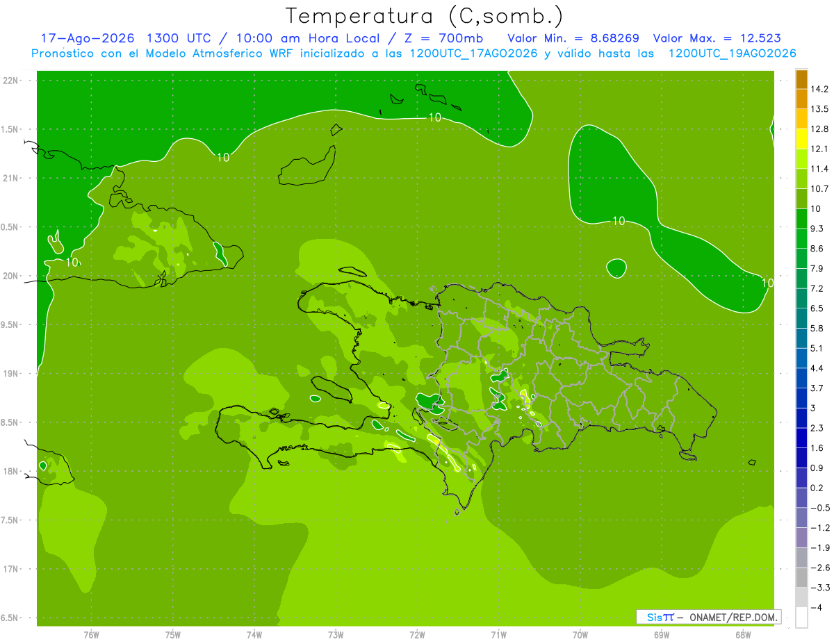Click the '-0.5' colorbar value
This screenshot has height=644, width=834.
819,508
